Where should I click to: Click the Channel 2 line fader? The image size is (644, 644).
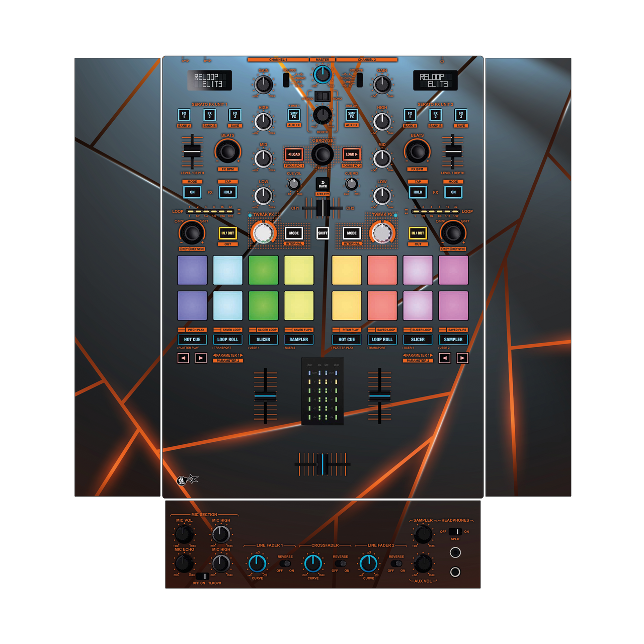tap(380, 396)
